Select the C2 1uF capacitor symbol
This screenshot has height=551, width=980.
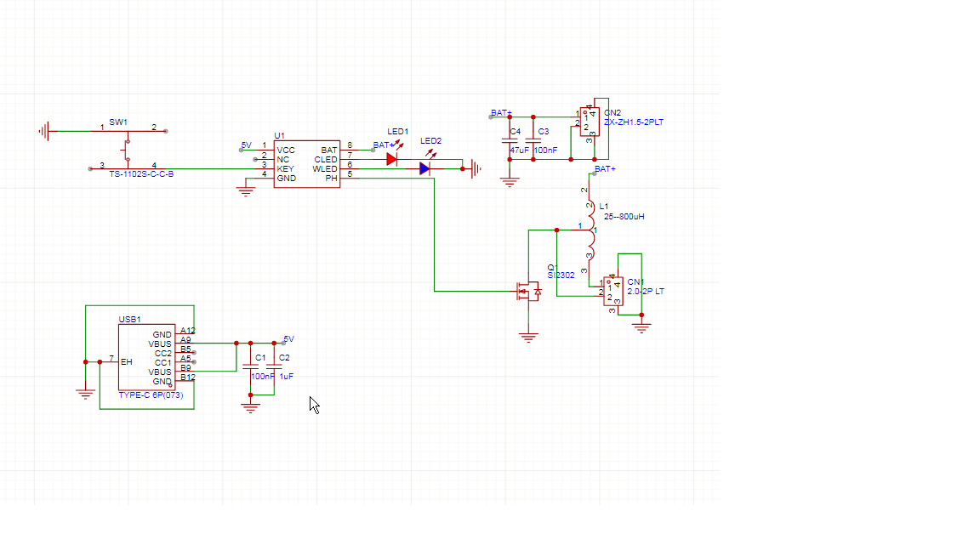point(274,366)
